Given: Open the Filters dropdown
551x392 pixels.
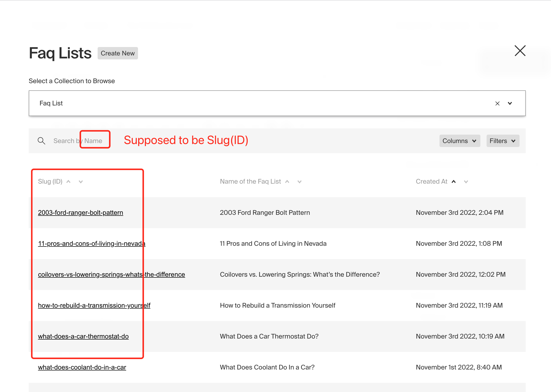Looking at the screenshot, I should (x=503, y=141).
